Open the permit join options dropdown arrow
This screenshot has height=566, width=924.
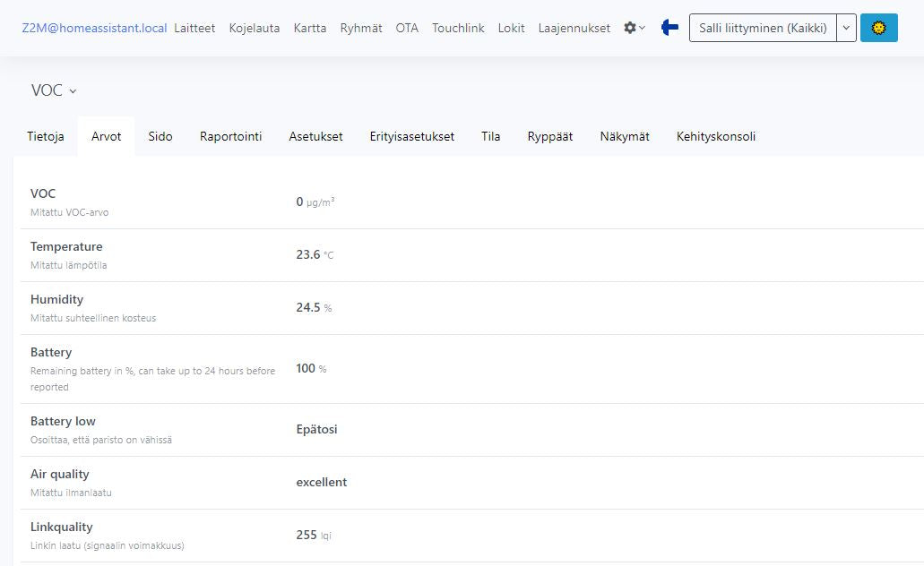pos(846,28)
